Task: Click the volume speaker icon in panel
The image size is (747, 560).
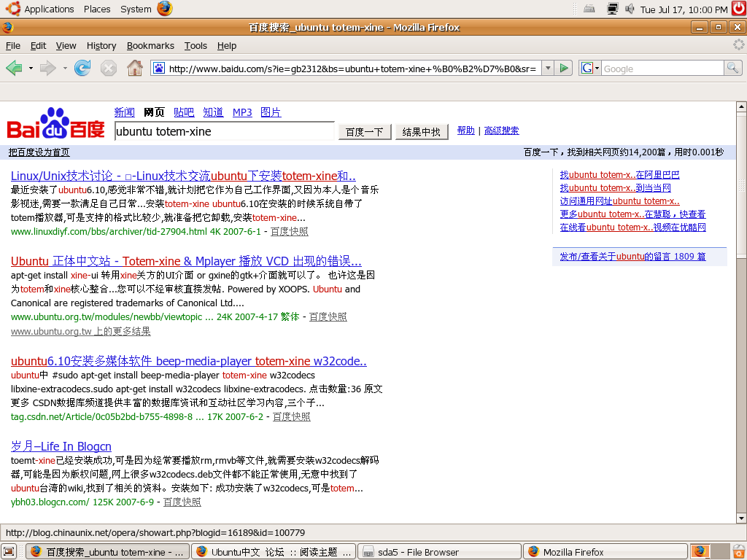Action: tap(630, 9)
